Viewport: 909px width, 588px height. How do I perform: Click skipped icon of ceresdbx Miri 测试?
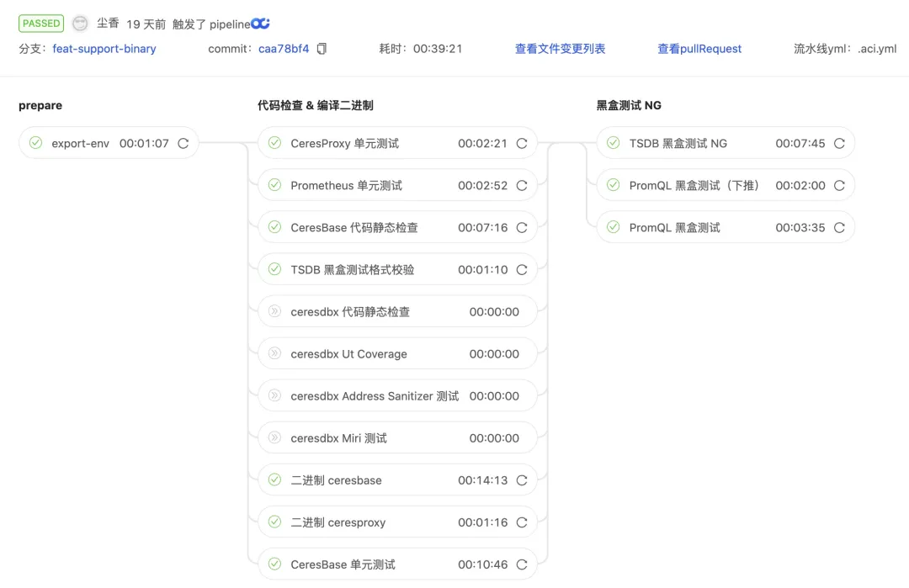[274, 437]
